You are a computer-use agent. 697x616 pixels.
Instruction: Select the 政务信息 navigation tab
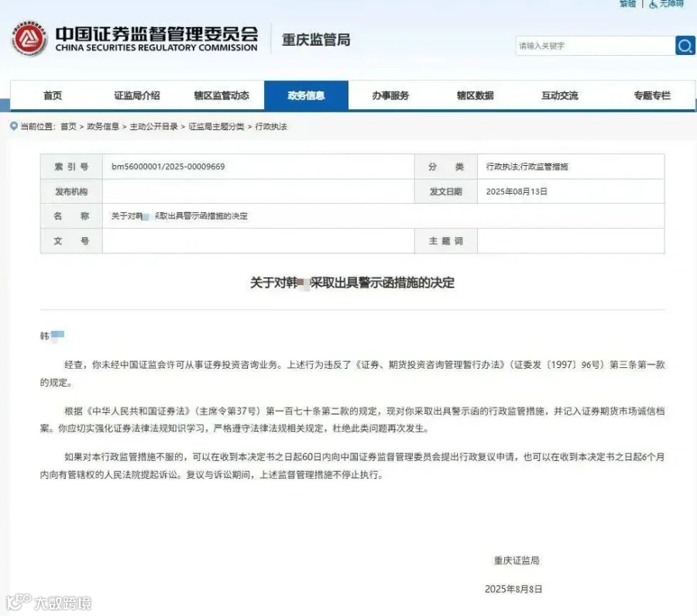[306, 95]
